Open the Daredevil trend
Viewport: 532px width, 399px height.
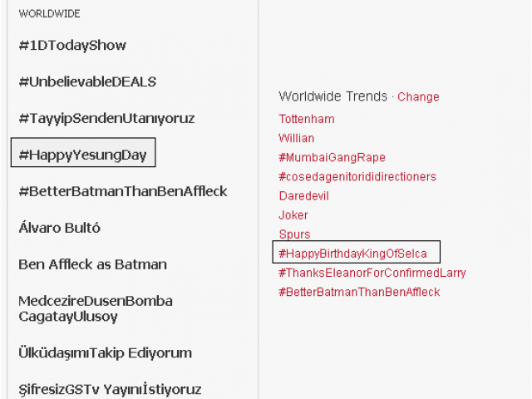(304, 195)
